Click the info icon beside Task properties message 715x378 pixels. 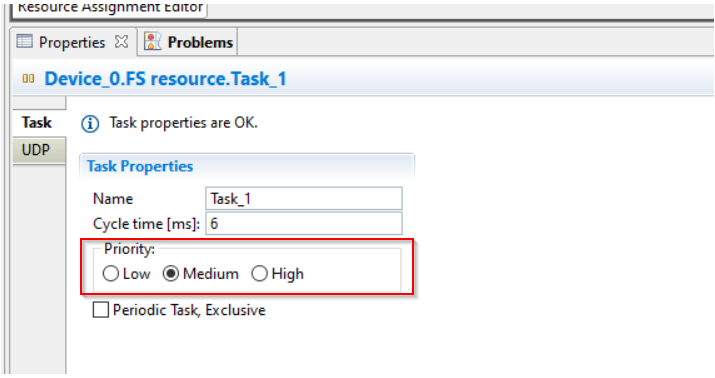90,124
